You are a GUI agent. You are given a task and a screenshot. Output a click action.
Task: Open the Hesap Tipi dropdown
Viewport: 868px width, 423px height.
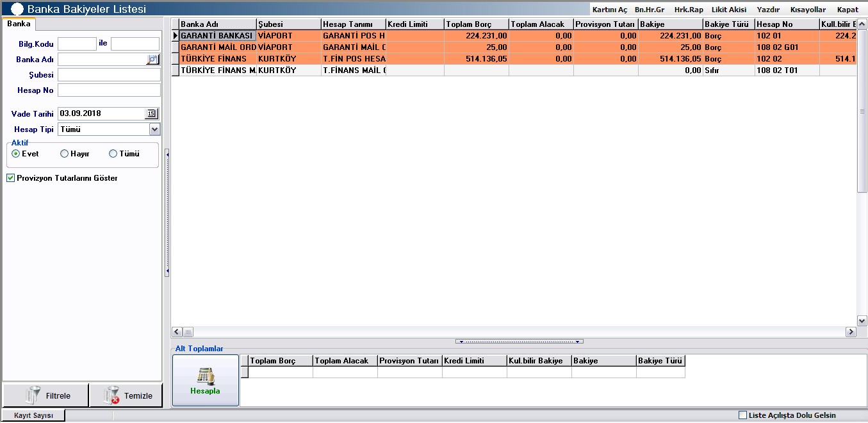[154, 129]
